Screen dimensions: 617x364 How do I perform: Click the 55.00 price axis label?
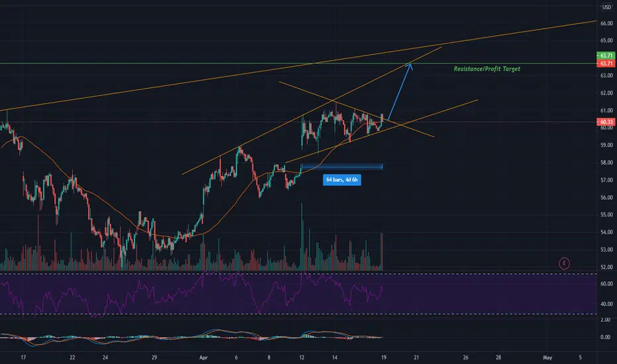coord(606,214)
